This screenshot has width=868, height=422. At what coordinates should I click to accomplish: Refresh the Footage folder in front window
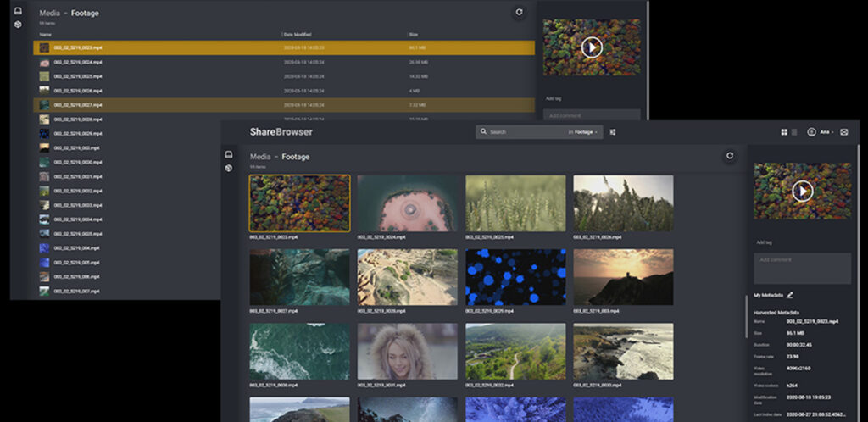pos(730,156)
